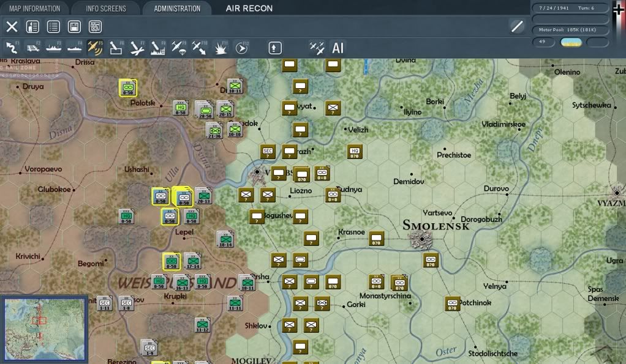Image resolution: width=626 pixels, height=364 pixels.
Task: Select the security unit marked SEC 1-8
Action: [127, 303]
